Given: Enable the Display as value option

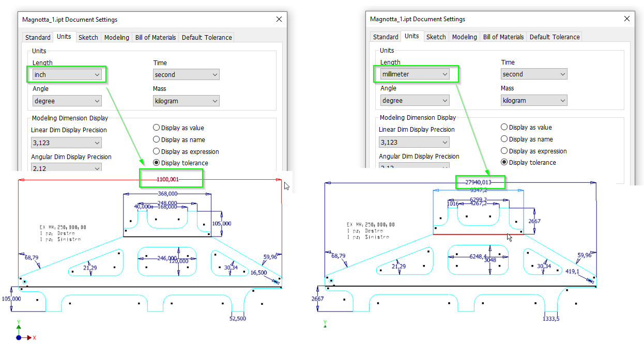Looking at the screenshot, I should click(x=156, y=128).
